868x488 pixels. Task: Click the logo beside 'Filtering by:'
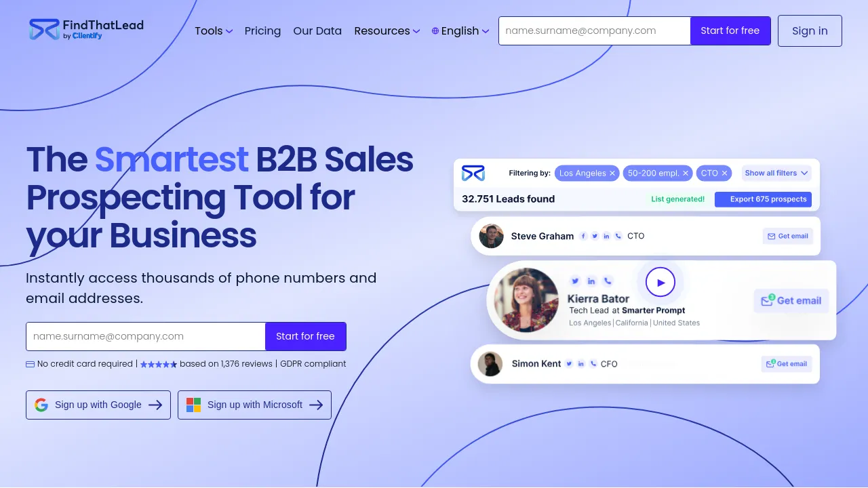click(x=473, y=173)
